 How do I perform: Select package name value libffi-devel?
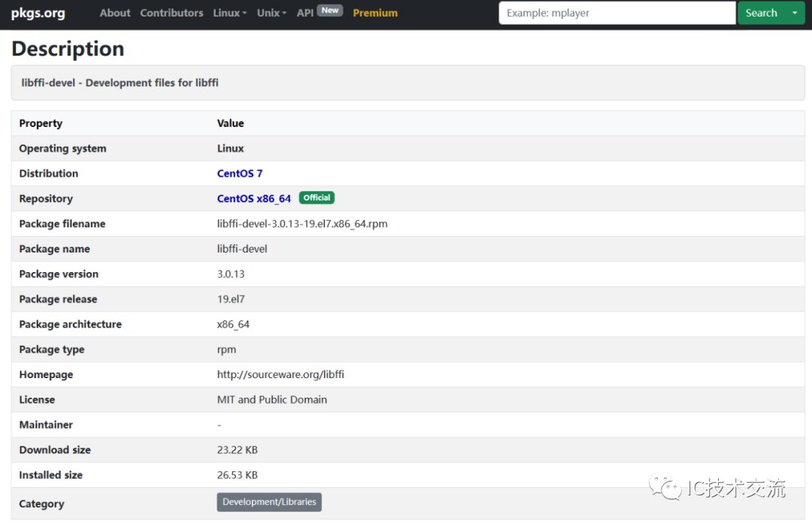(x=242, y=249)
